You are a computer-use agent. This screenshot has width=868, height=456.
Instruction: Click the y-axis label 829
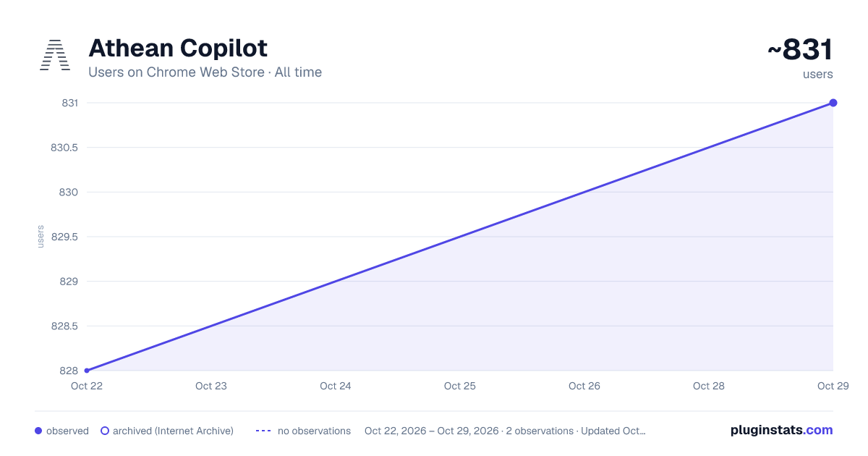69,282
